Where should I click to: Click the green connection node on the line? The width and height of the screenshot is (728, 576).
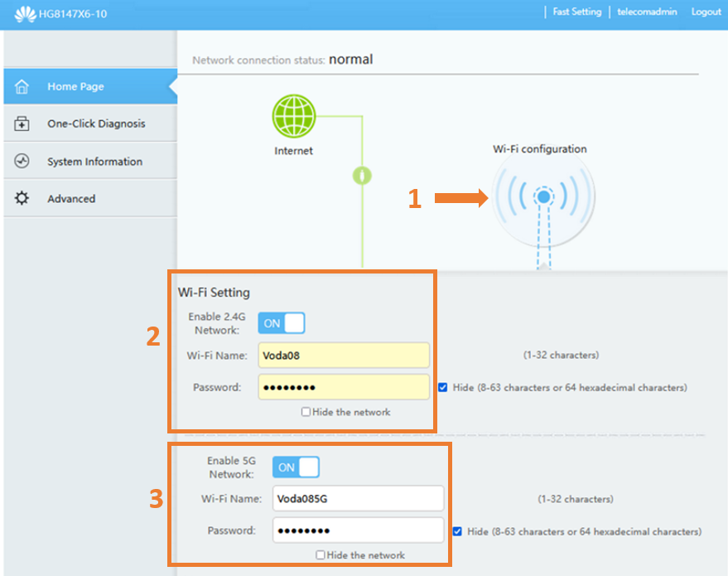(x=362, y=176)
